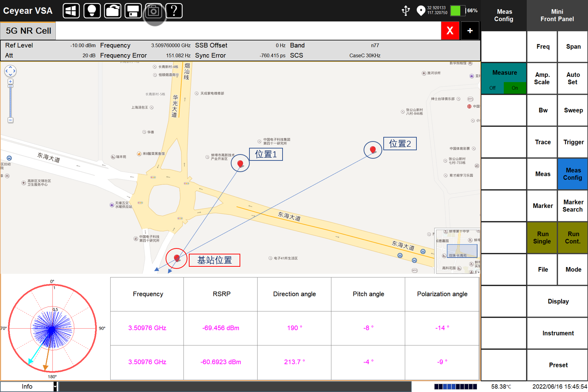Click the GPS location pin icon

coord(421,11)
